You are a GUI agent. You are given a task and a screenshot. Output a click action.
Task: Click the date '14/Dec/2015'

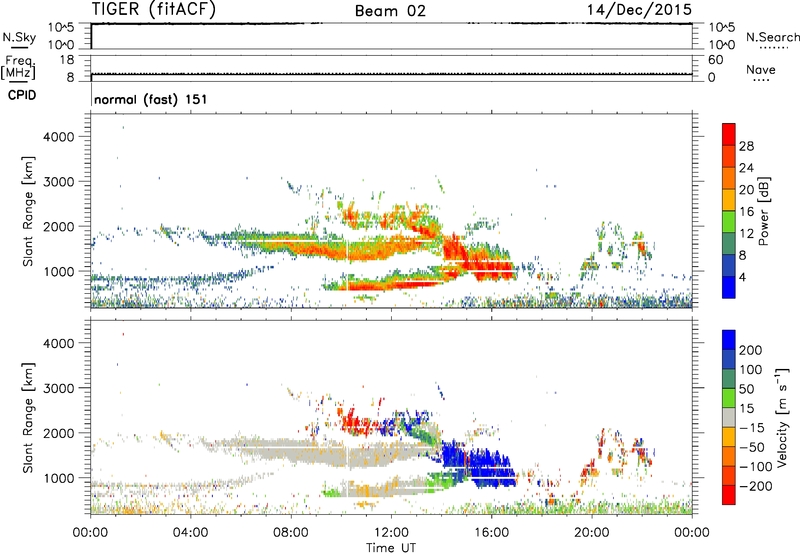tap(639, 9)
